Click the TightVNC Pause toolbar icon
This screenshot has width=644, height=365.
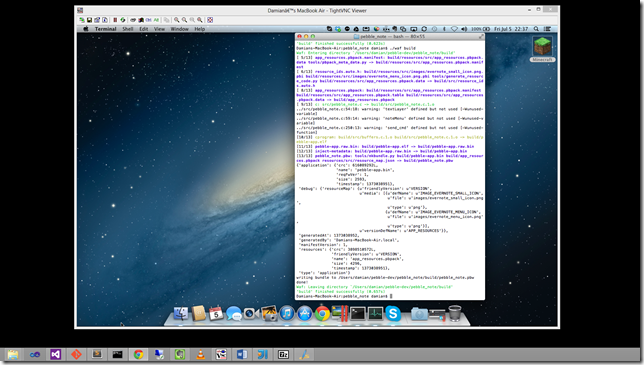pyautogui.click(x=115, y=20)
